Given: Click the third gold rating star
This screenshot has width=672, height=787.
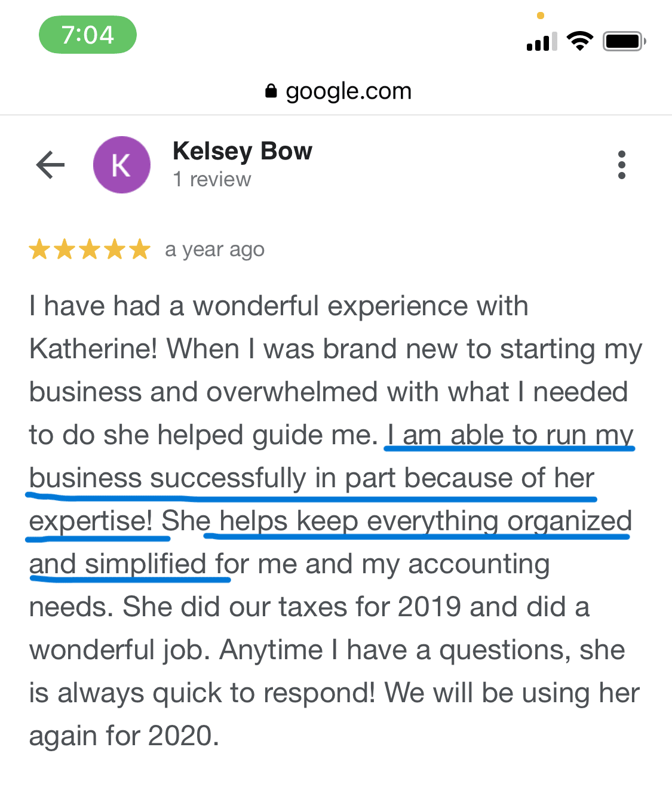Looking at the screenshot, I should tap(90, 249).
